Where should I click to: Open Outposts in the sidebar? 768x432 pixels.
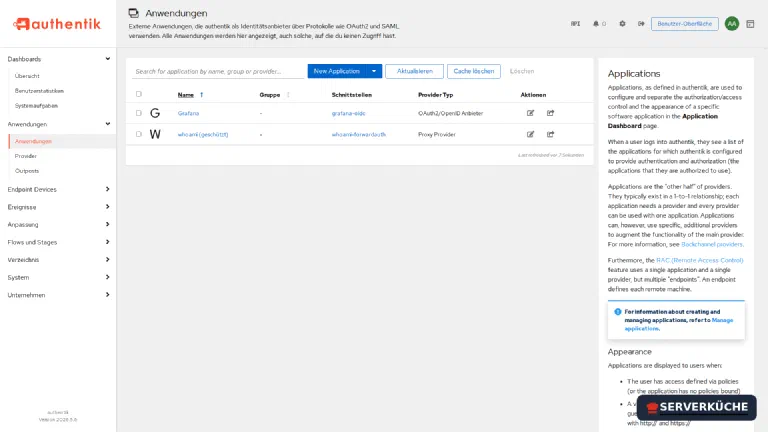pyautogui.click(x=27, y=171)
